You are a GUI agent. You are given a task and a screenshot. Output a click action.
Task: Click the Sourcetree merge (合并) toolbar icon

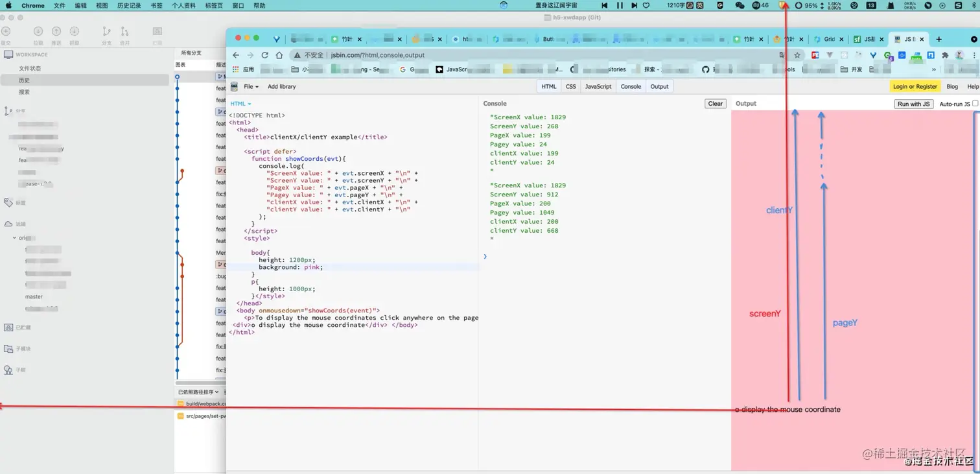pyautogui.click(x=125, y=34)
